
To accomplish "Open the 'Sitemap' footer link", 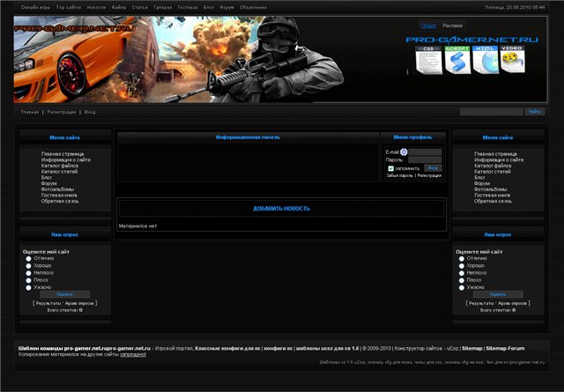I will pos(472,349).
